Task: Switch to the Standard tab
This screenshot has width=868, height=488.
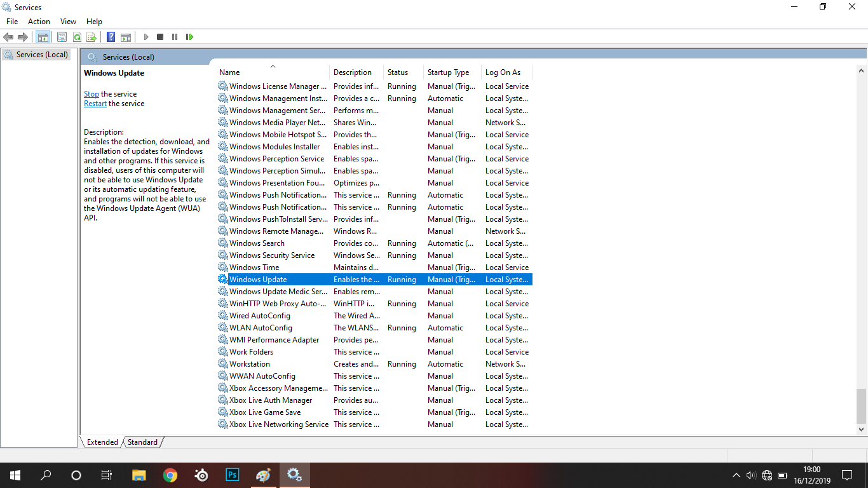Action: click(x=143, y=442)
